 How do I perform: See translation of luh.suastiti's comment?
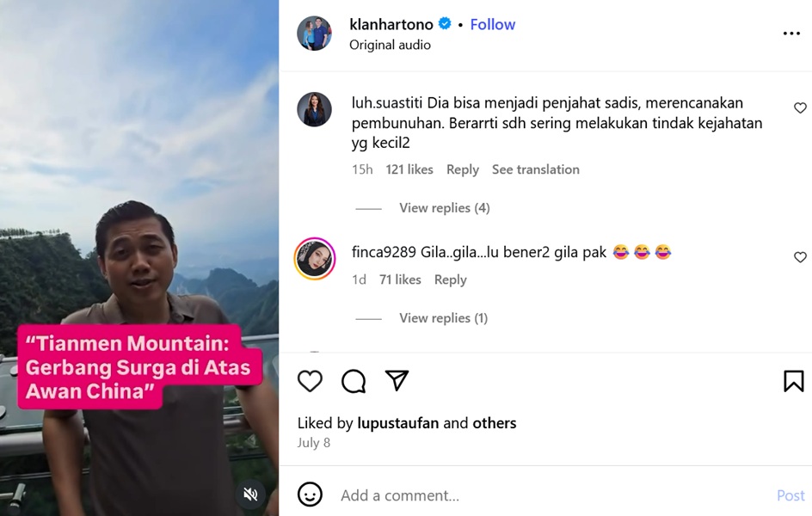[x=535, y=169]
